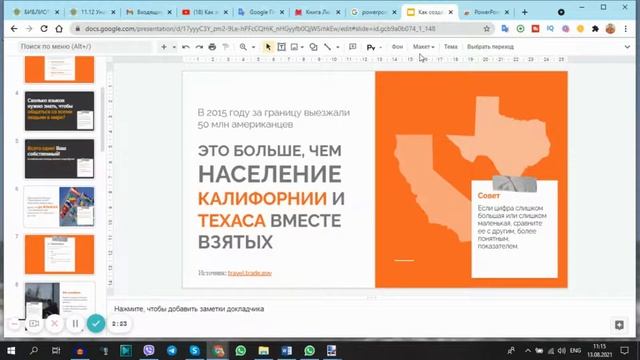Image resolution: width=640 pixels, height=360 pixels.
Task: Open the Тема theme panel
Action: [x=451, y=47]
